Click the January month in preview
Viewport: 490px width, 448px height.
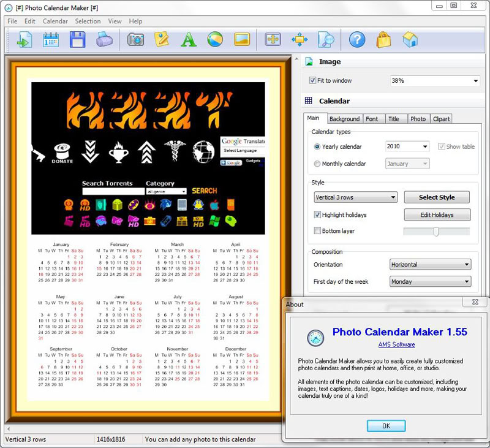pos(61,262)
